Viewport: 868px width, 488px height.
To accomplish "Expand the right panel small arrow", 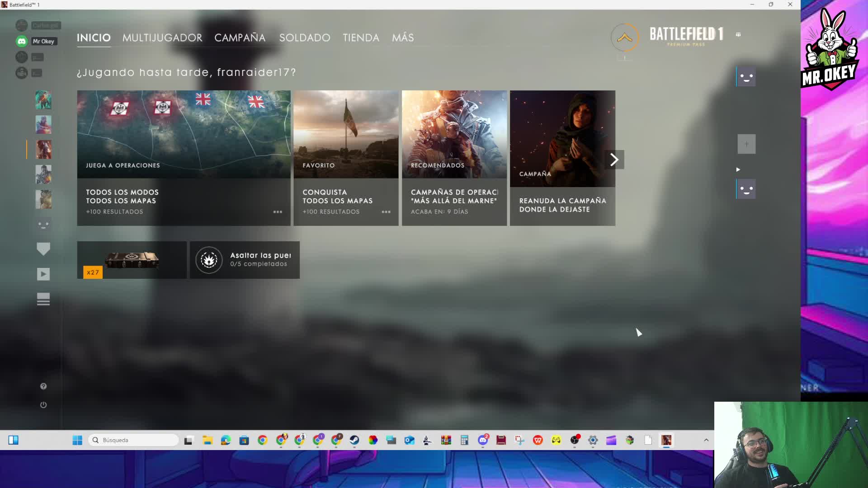I will pos(738,169).
